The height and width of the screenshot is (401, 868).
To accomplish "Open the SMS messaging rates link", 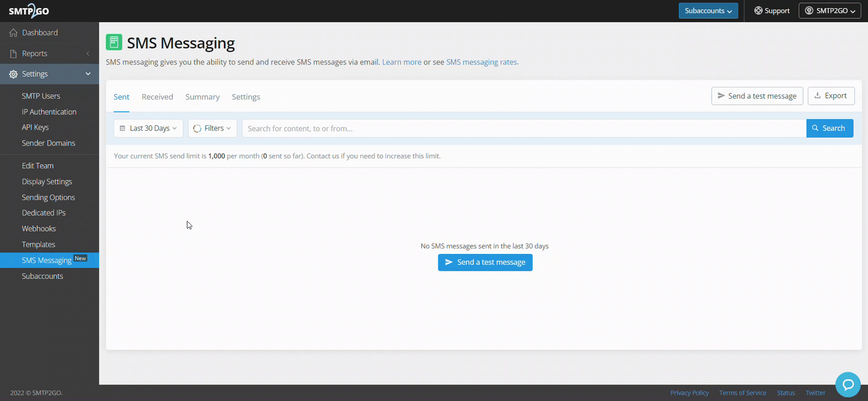I will click(x=482, y=62).
